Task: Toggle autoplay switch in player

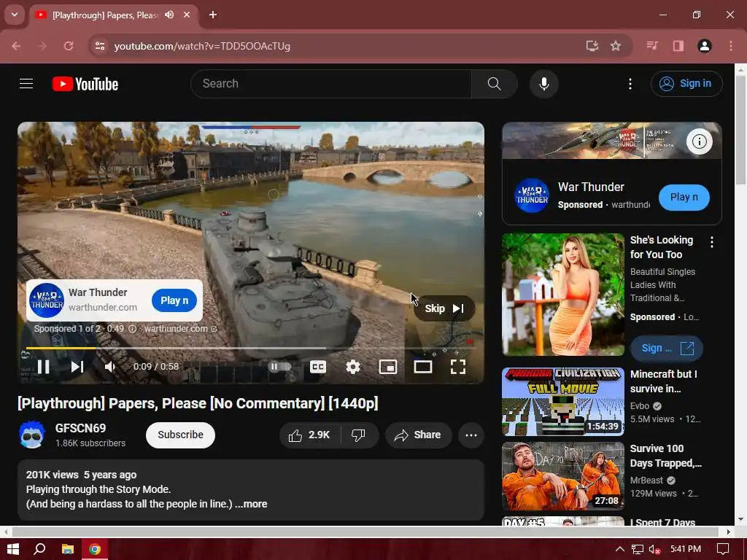Action: [279, 367]
